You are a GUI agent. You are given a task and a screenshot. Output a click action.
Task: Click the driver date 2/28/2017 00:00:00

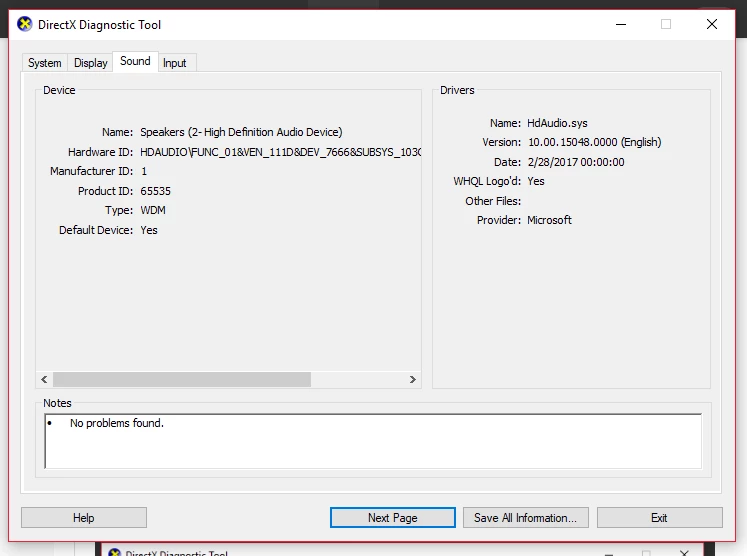click(576, 162)
